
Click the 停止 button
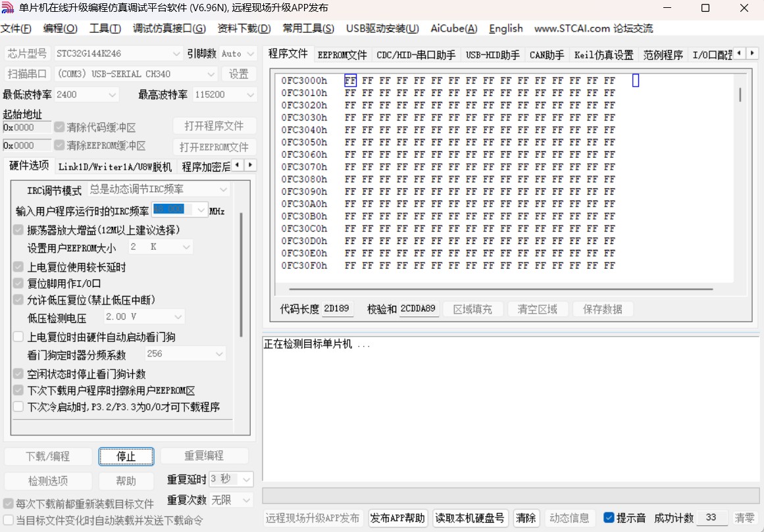pos(126,456)
